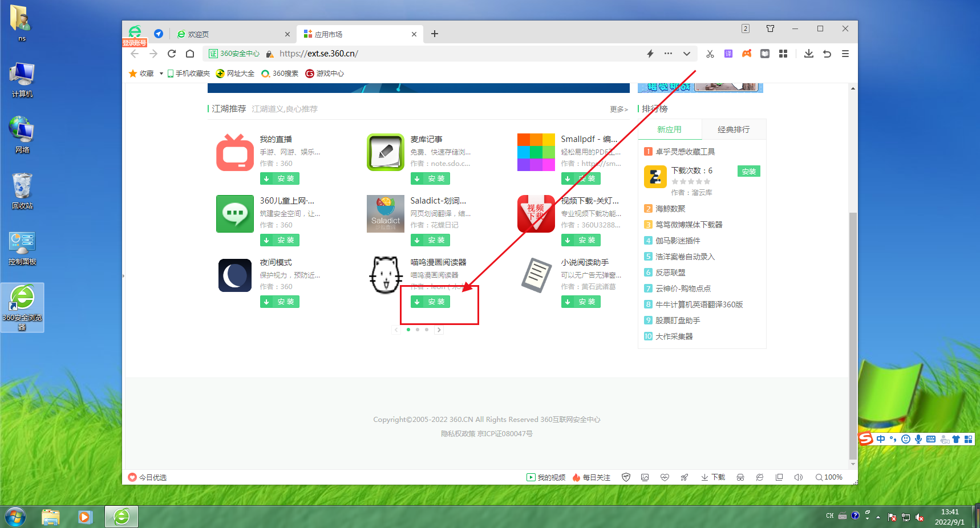This screenshot has height=528, width=980.
Task: Install the 360儿童上网 extension
Action: (280, 240)
